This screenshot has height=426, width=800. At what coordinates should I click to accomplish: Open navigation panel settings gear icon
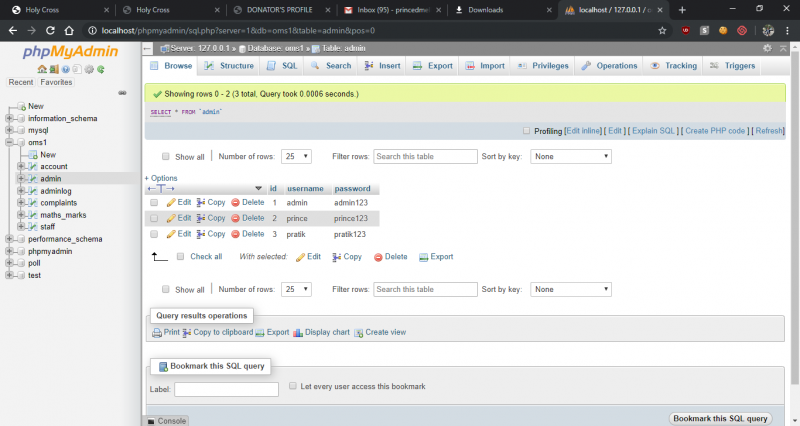point(89,69)
